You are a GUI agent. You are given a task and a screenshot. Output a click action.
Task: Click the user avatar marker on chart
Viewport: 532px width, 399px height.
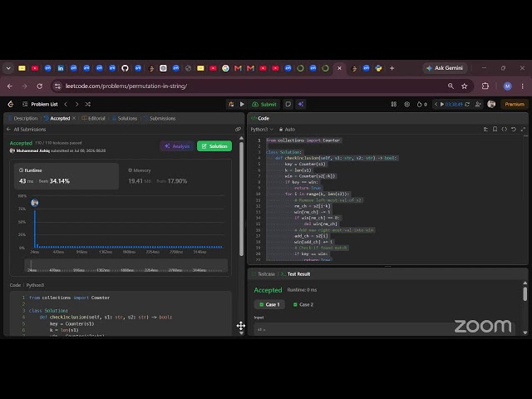point(35,203)
